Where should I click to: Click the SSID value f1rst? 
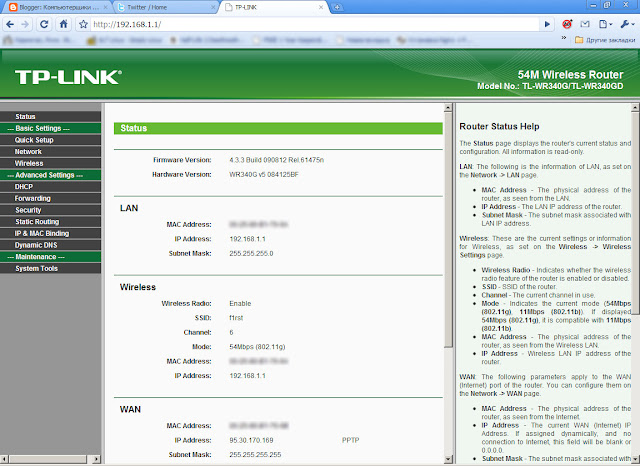click(x=236, y=318)
